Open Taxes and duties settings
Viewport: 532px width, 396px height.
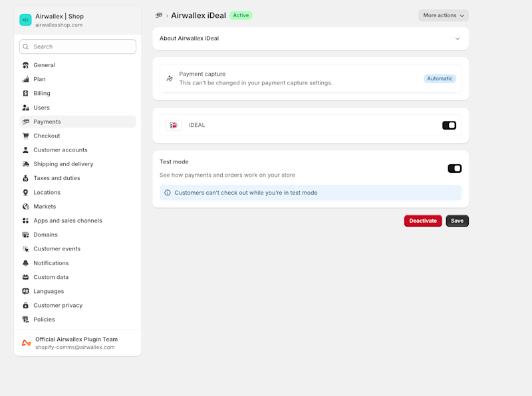coord(78,178)
